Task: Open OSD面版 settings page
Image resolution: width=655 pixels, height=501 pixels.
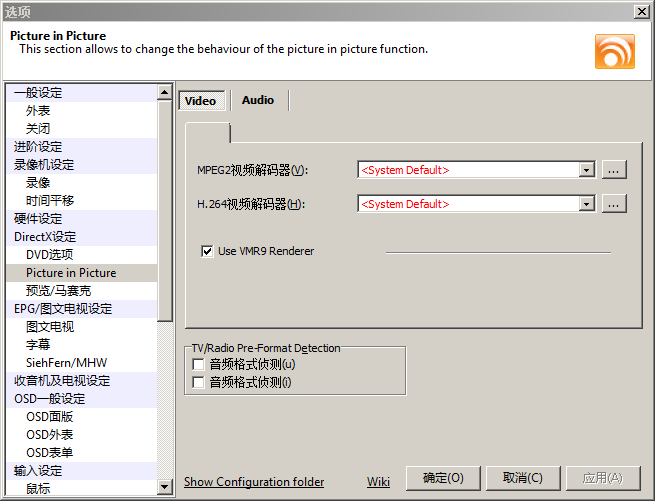Action: 49,417
